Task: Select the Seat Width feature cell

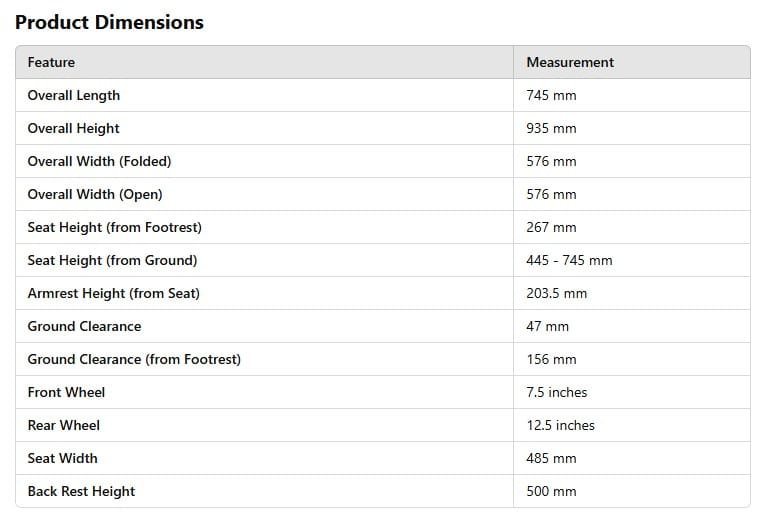Action: (62, 458)
